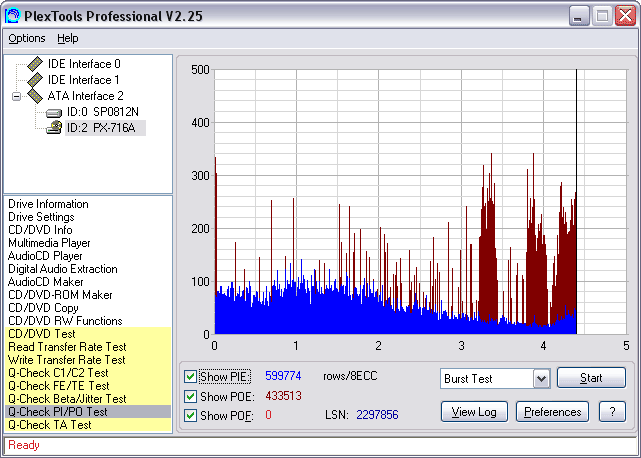This screenshot has height=458, width=641.
Task: Uncheck the Show POE checkbox
Action: tap(190, 396)
